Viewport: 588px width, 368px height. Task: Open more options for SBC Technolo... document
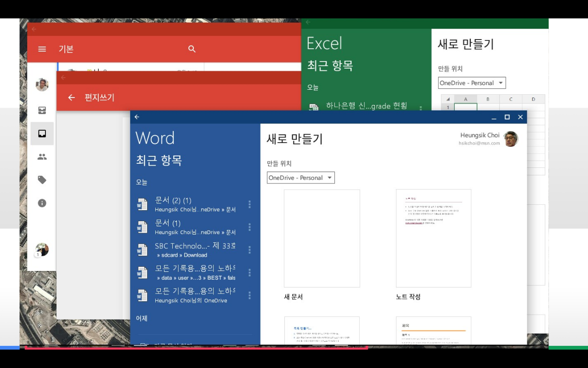[x=249, y=250]
